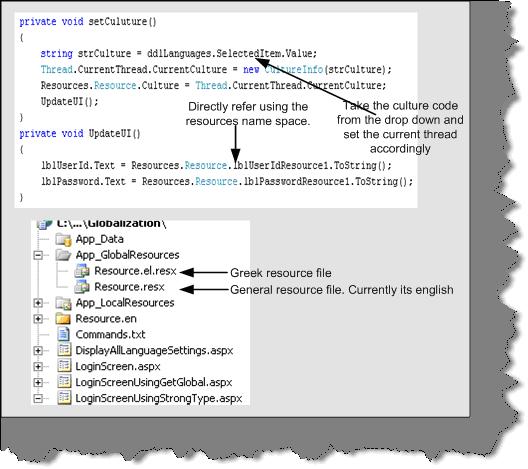Select the App_LocalResources label
Image resolution: width=528 pixels, height=469 pixels.
pyautogui.click(x=125, y=303)
